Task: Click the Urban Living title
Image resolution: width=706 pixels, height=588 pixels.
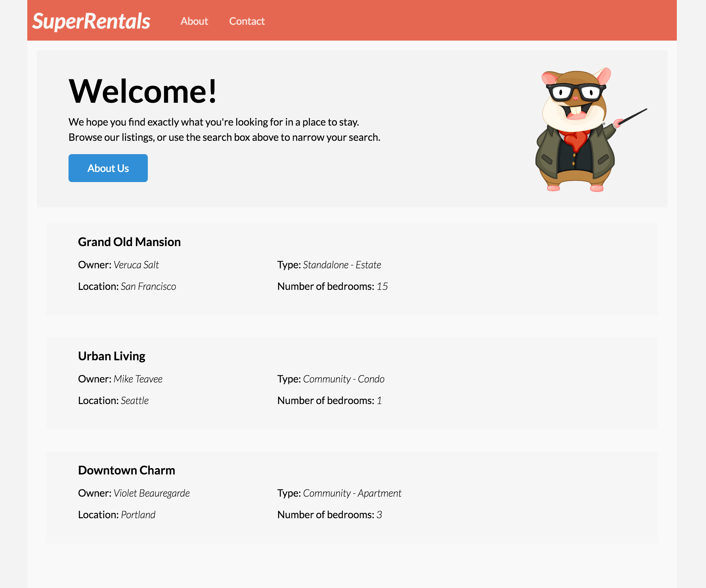Action: (112, 356)
